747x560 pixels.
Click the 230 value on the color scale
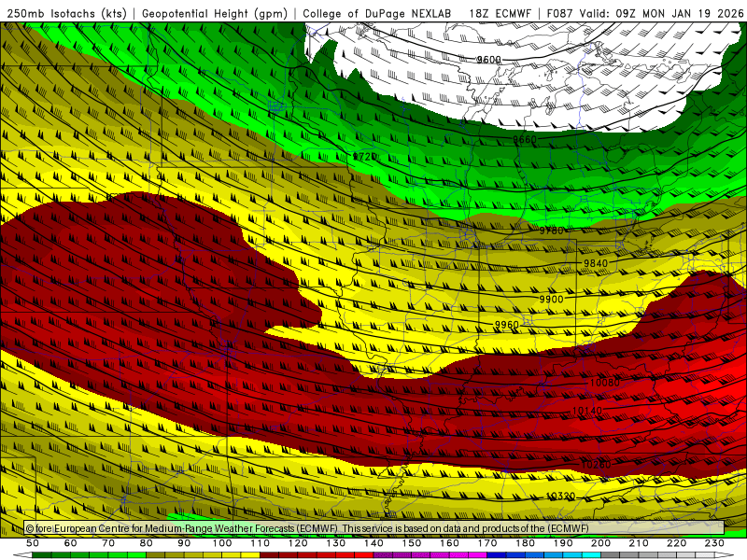click(715, 543)
